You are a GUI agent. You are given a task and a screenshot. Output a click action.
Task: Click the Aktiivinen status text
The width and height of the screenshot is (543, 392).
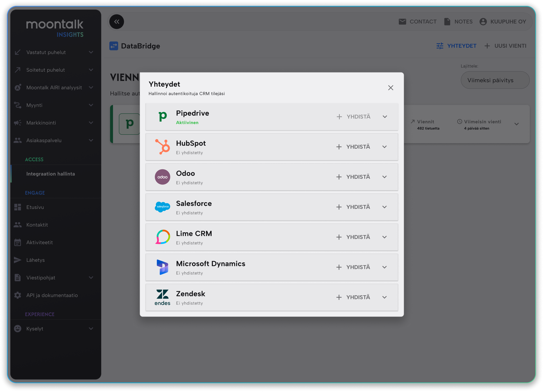(187, 123)
